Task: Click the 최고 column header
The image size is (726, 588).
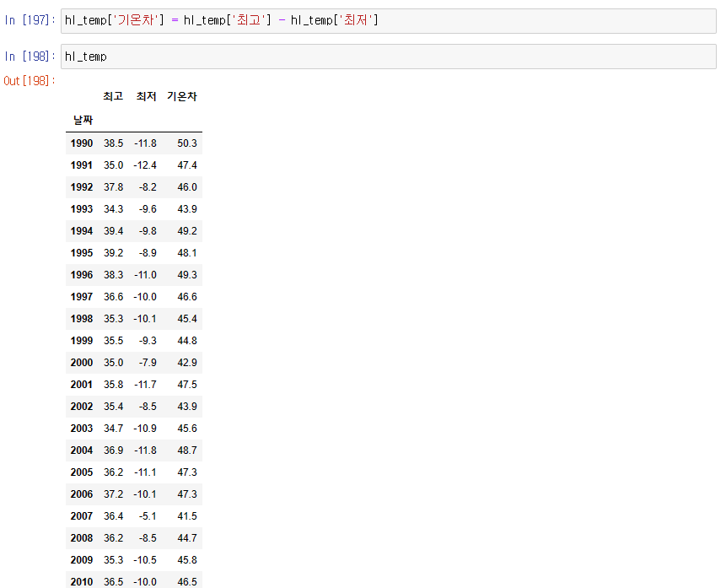Action: pyautogui.click(x=113, y=96)
